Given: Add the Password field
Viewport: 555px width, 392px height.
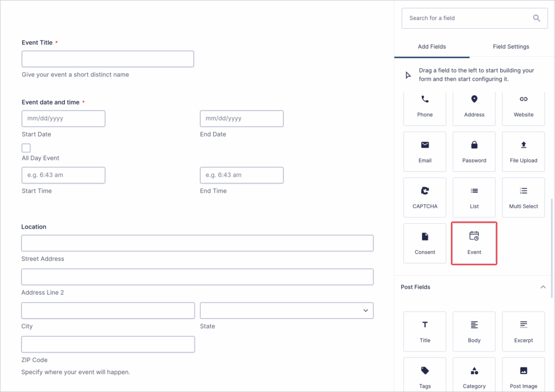Looking at the screenshot, I should pos(474,152).
